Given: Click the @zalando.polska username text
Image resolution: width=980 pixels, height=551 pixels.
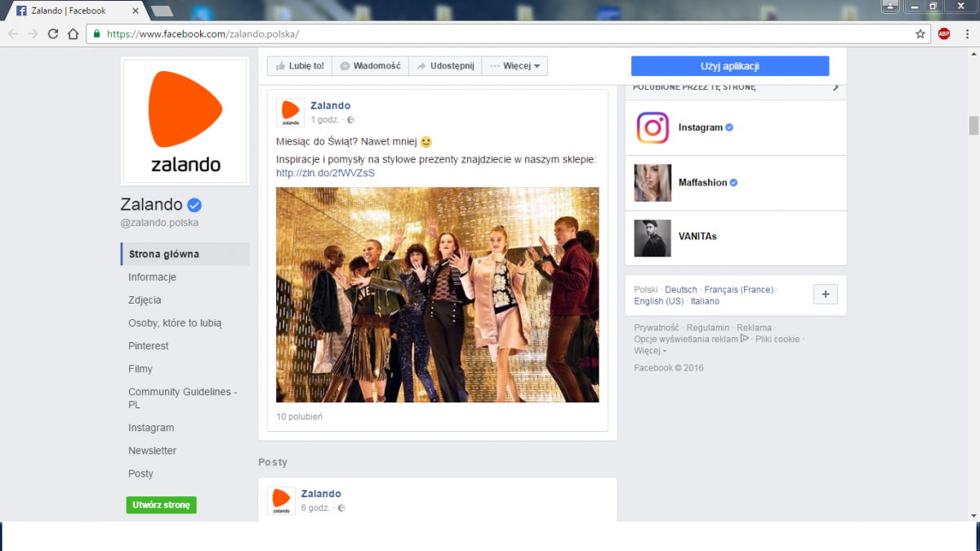Looking at the screenshot, I should [159, 223].
